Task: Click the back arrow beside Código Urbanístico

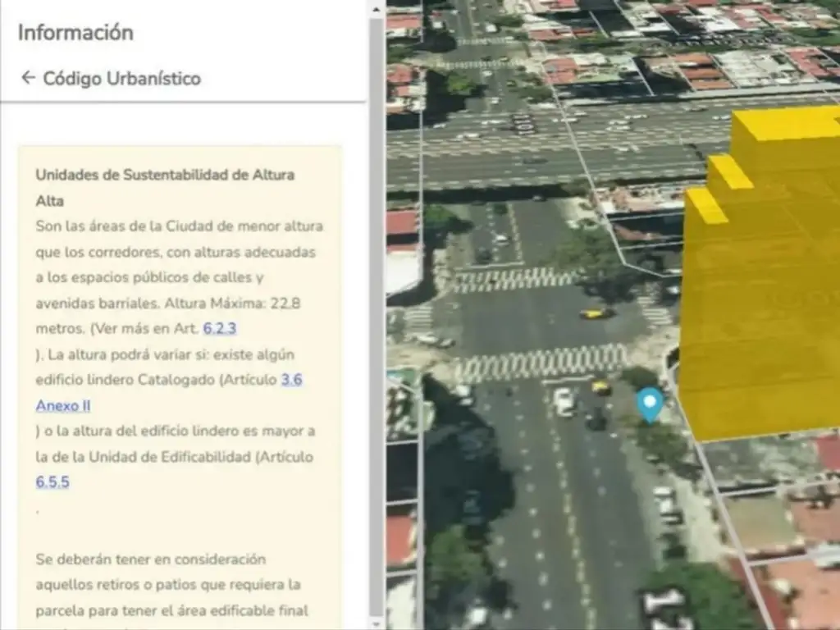Action: pos(28,78)
